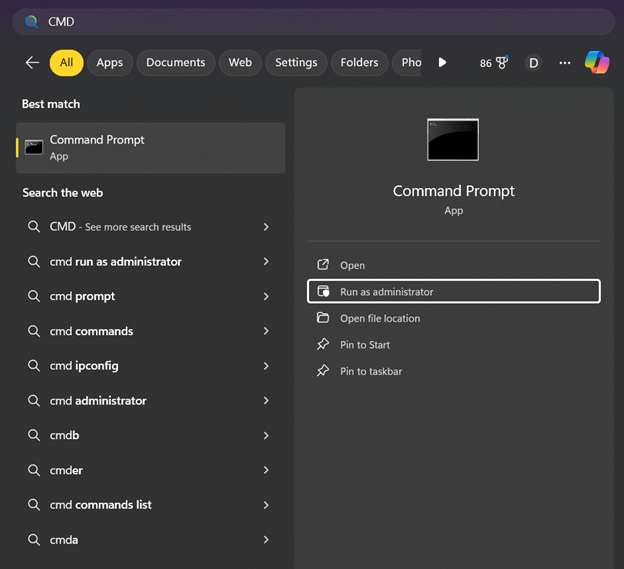Switch to the Documents filter tab
The width and height of the screenshot is (624, 569).
[x=176, y=62]
